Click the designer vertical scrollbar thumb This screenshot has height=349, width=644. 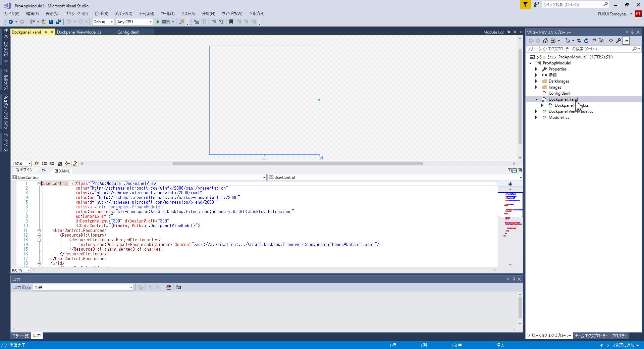520,96
